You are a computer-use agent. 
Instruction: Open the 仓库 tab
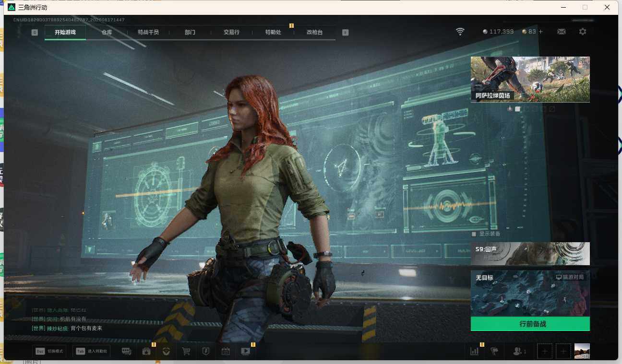click(x=107, y=33)
